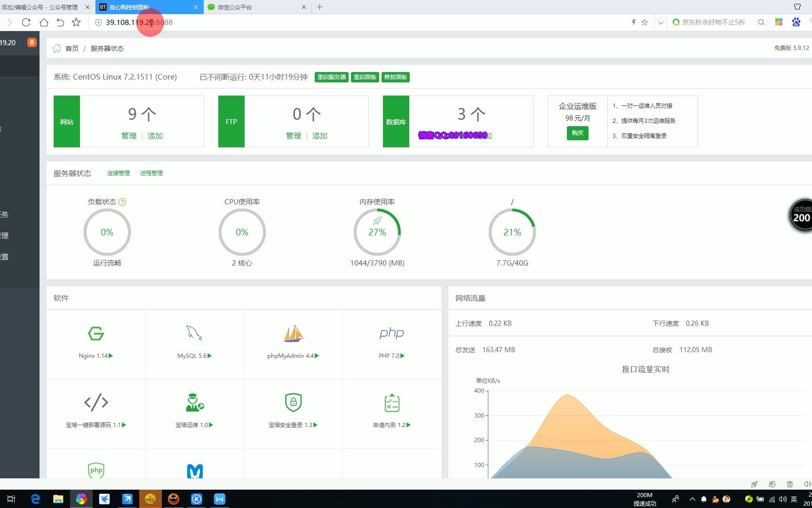Viewport: 812px width, 508px height.
Task: Click the green 网站 tile
Action: pyautogui.click(x=67, y=121)
